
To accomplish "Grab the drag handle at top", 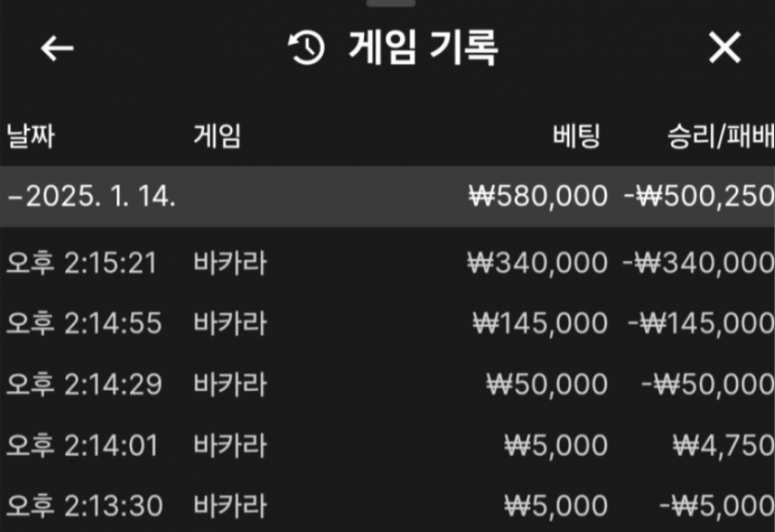I will pos(391,3).
